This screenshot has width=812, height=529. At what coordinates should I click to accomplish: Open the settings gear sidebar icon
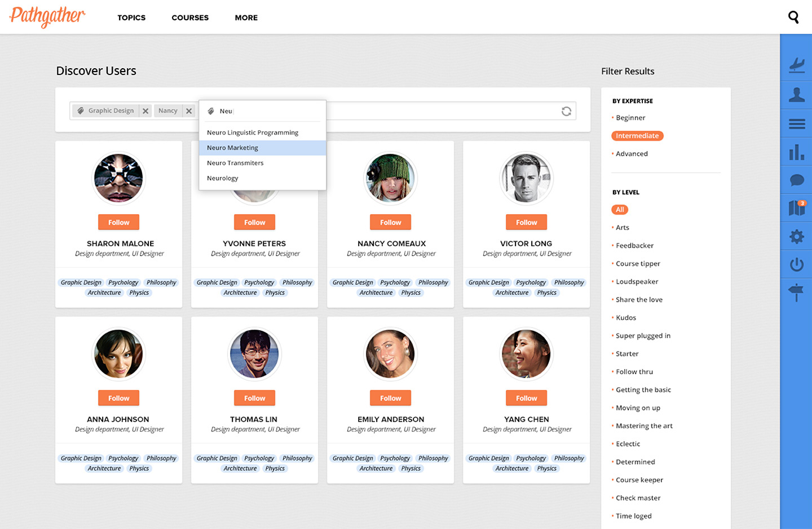point(796,237)
